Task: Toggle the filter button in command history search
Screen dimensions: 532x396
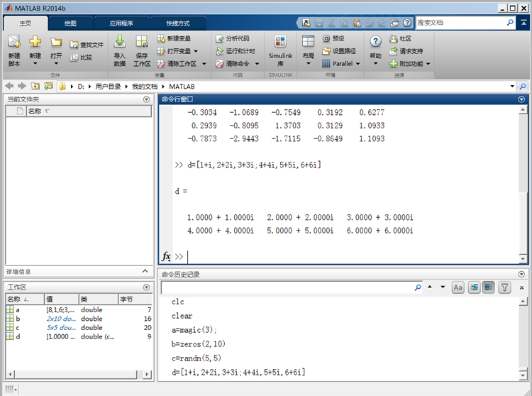Action: pyautogui.click(x=504, y=287)
